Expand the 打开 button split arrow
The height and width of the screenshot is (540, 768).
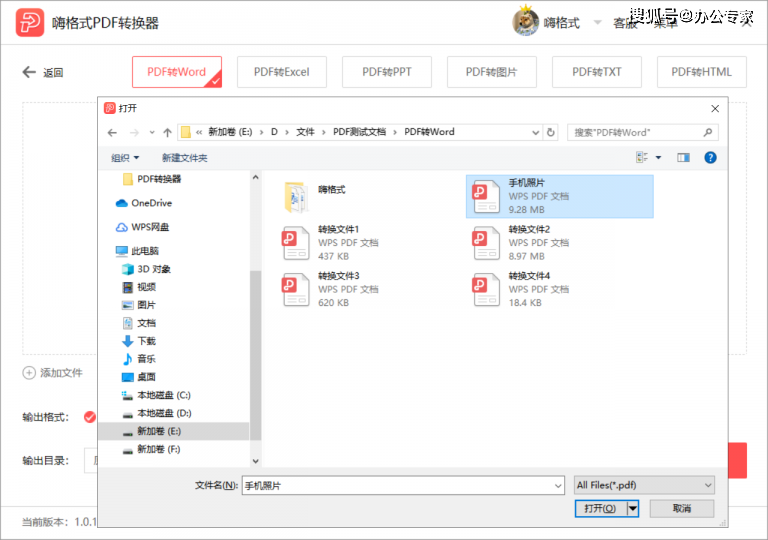[633, 509]
